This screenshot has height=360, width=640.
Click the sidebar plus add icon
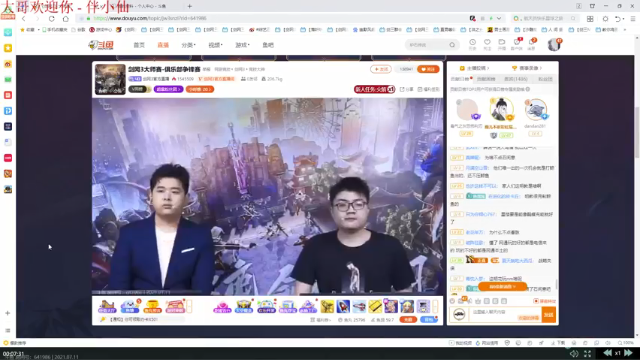click(x=8, y=313)
